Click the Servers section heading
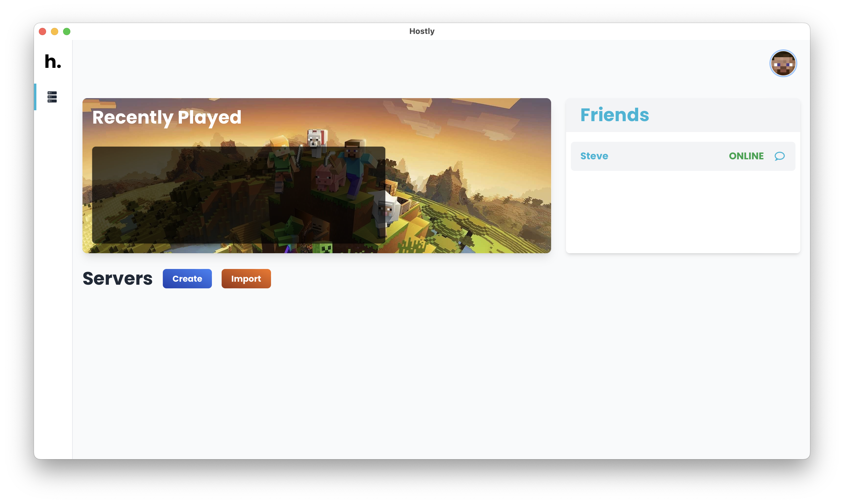 (117, 278)
